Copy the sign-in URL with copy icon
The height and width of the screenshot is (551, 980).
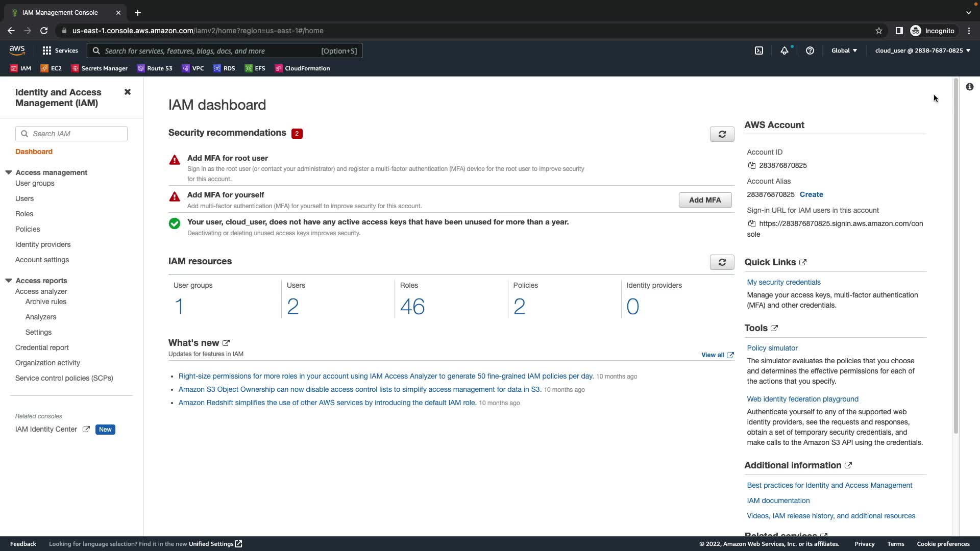click(751, 223)
